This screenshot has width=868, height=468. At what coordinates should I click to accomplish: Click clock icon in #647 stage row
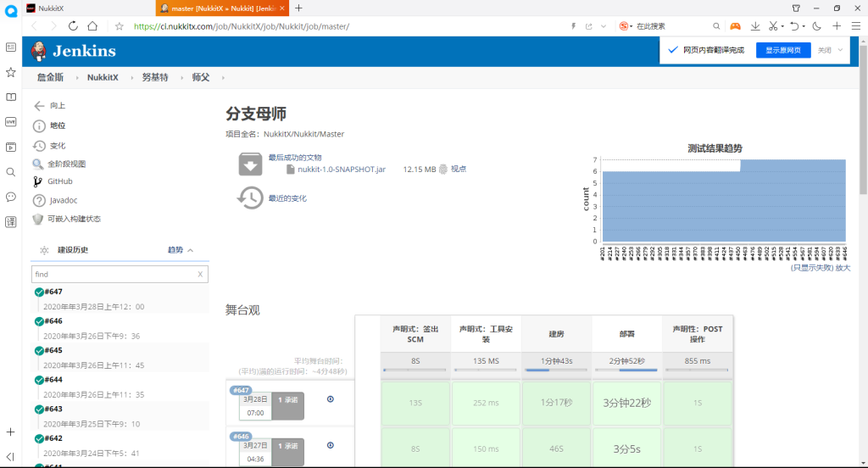(x=331, y=399)
